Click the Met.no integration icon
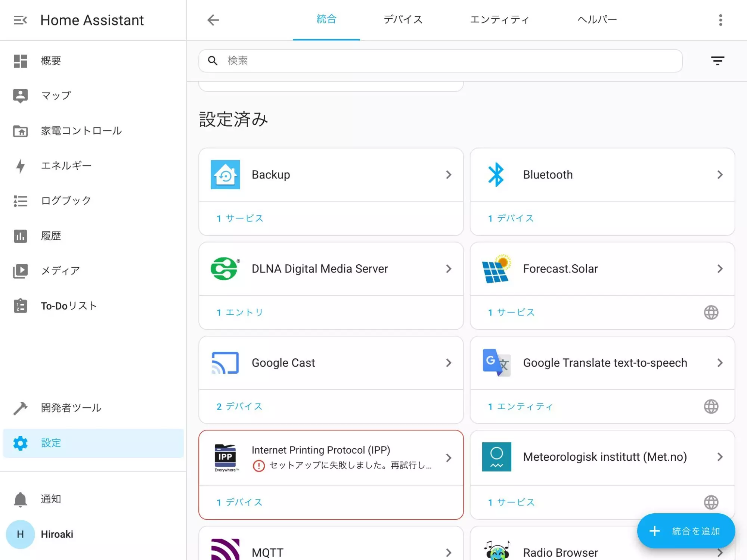This screenshot has height=560, width=747. (496, 457)
